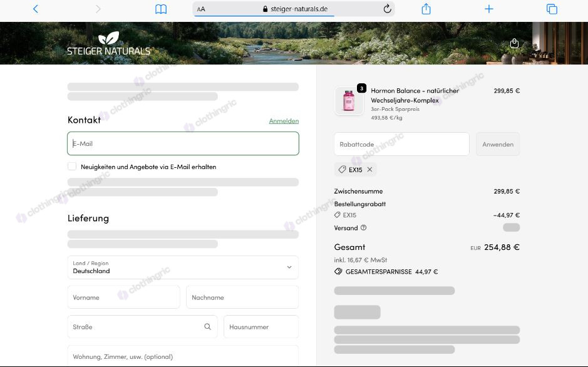Click the Steiger Naturals logo
The width and height of the screenshot is (588, 367).
click(x=108, y=43)
